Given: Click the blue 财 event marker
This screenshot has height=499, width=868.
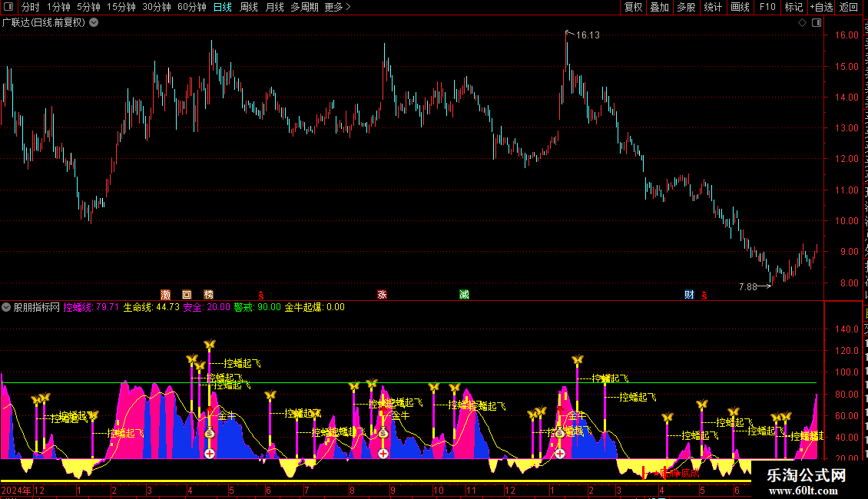Looking at the screenshot, I should click(x=689, y=294).
